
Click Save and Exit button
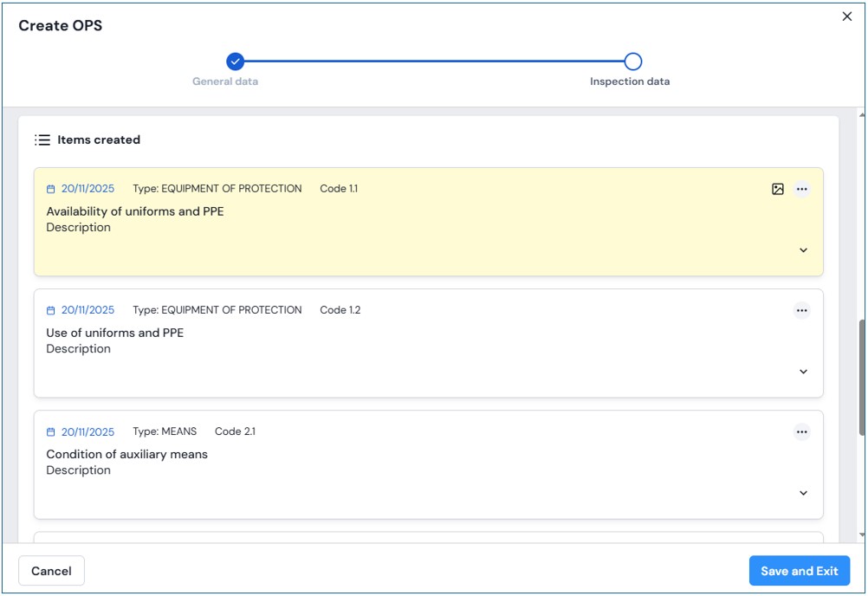799,571
